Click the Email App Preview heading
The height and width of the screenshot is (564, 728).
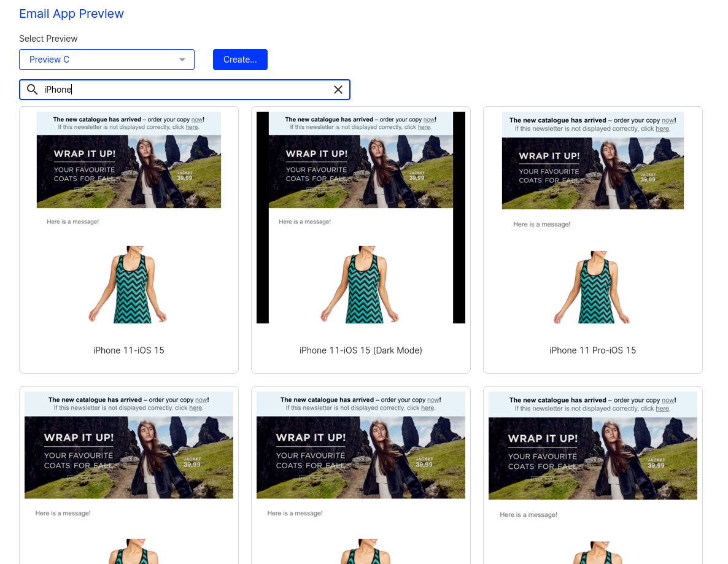[x=71, y=14]
